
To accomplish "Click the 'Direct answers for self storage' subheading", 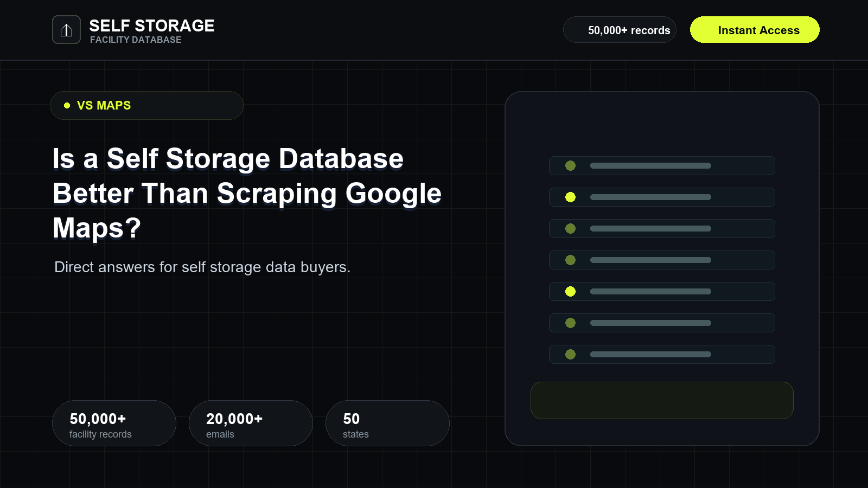I will [202, 267].
